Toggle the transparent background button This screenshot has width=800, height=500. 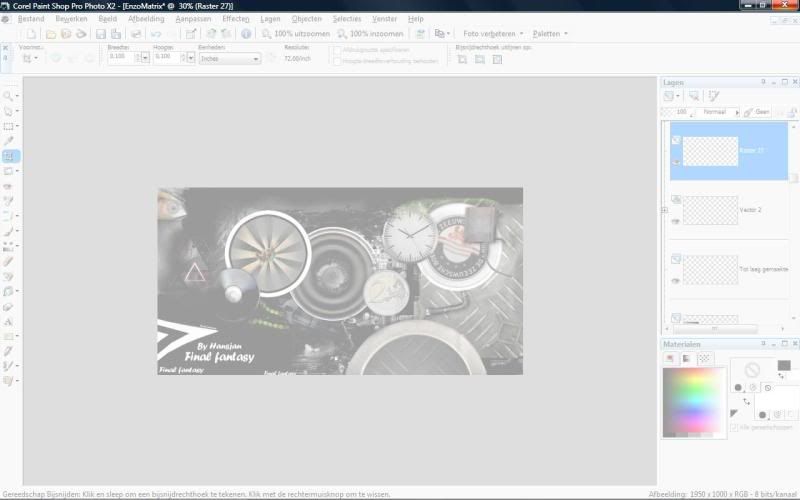[791, 414]
